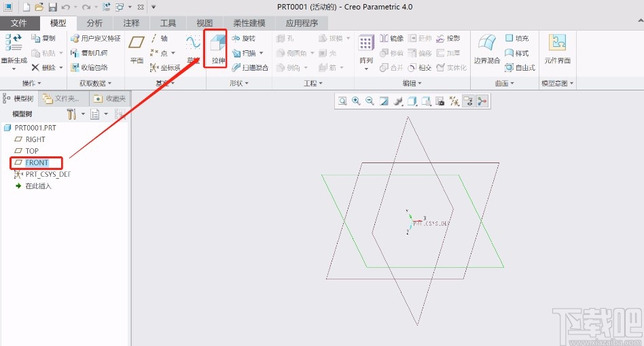
Task: Select the FRONT plane in model tree
Action: coord(36,162)
